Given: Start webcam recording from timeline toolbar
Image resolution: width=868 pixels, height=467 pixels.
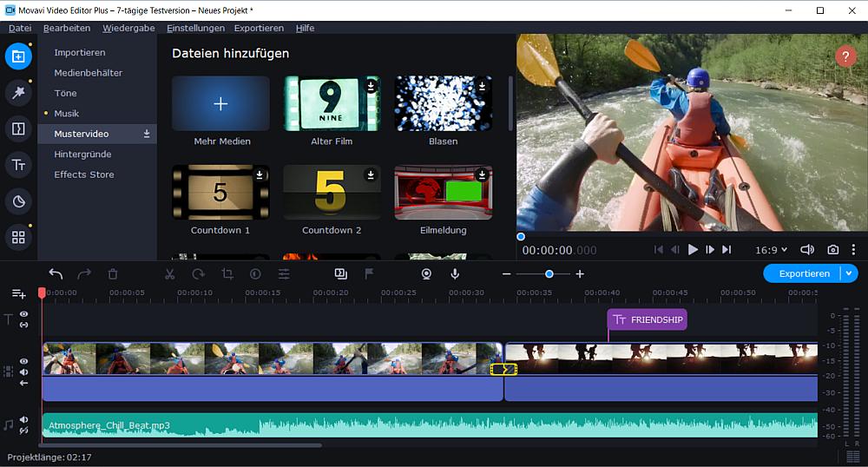Looking at the screenshot, I should click(426, 274).
